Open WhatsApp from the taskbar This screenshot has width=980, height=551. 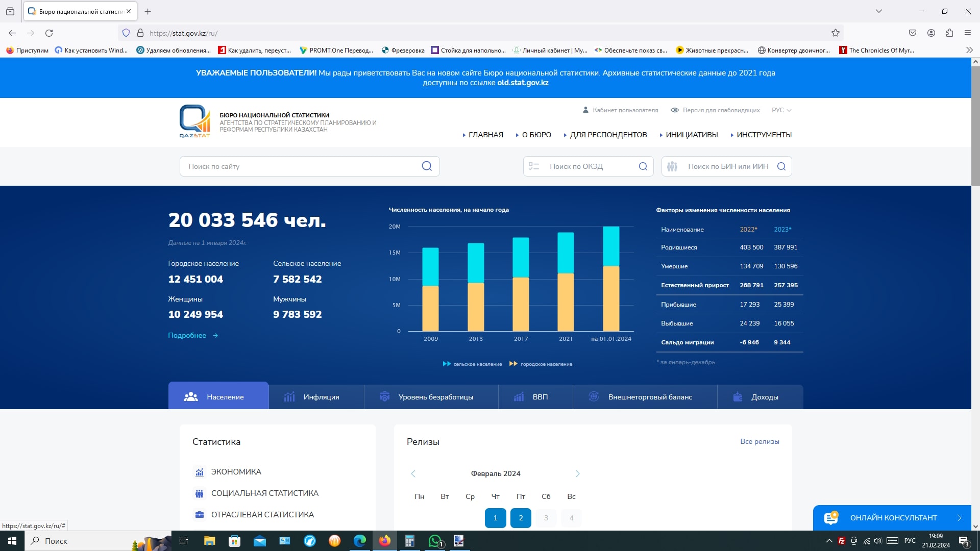[x=435, y=541]
